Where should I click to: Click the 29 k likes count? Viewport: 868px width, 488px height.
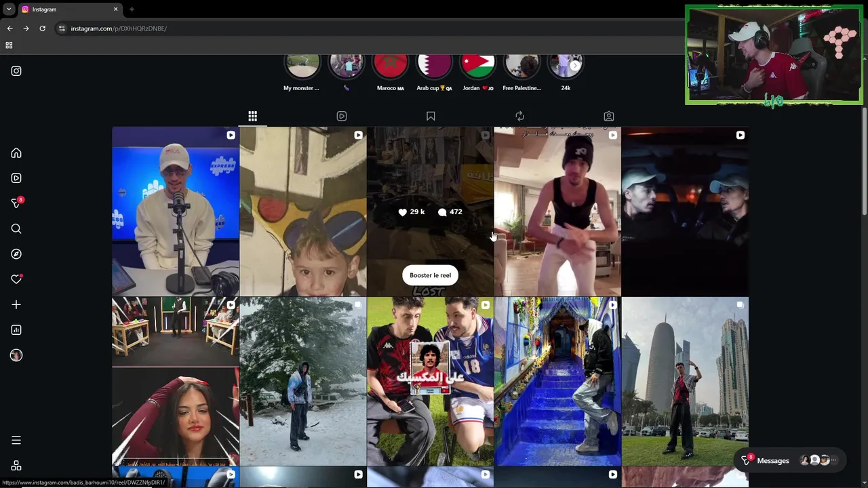click(x=412, y=212)
